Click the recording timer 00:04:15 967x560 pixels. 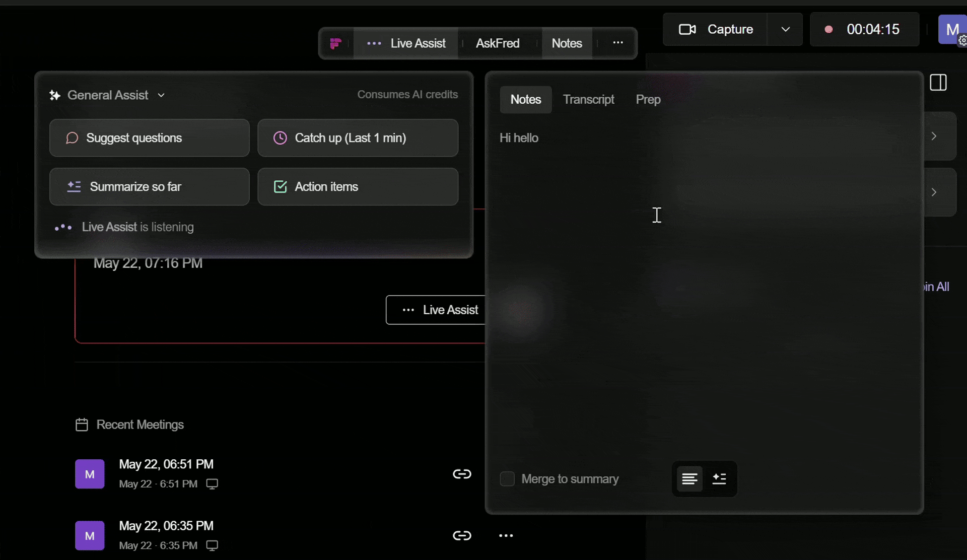[864, 29]
